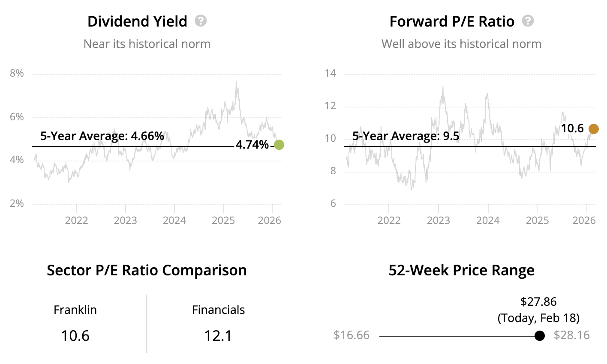Click the 5-Year Average: 4.66% label
Viewport: 607px width, 364px height.
tap(102, 136)
